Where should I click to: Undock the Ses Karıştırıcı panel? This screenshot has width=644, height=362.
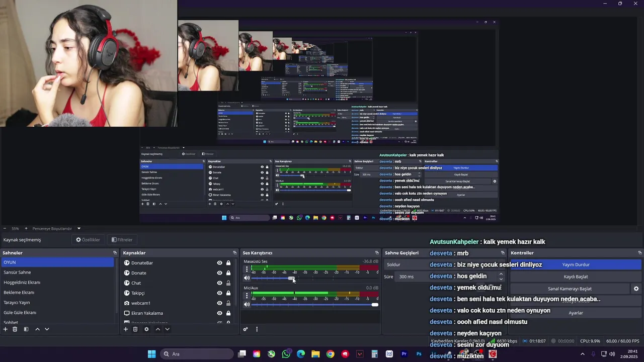[377, 253]
